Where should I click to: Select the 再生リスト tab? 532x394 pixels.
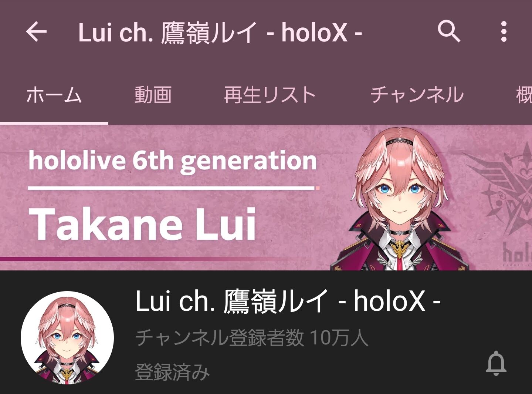(270, 95)
